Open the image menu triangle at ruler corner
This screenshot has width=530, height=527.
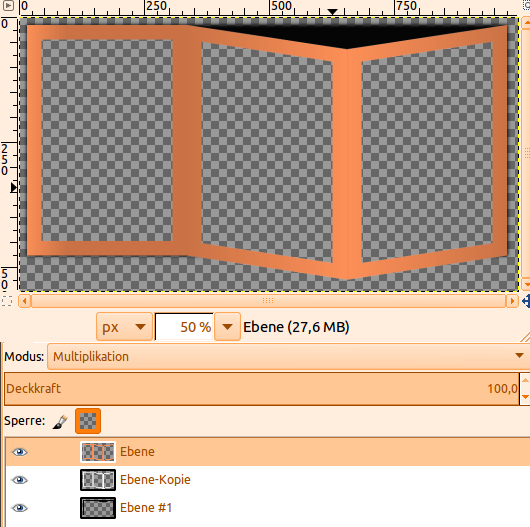8,5
